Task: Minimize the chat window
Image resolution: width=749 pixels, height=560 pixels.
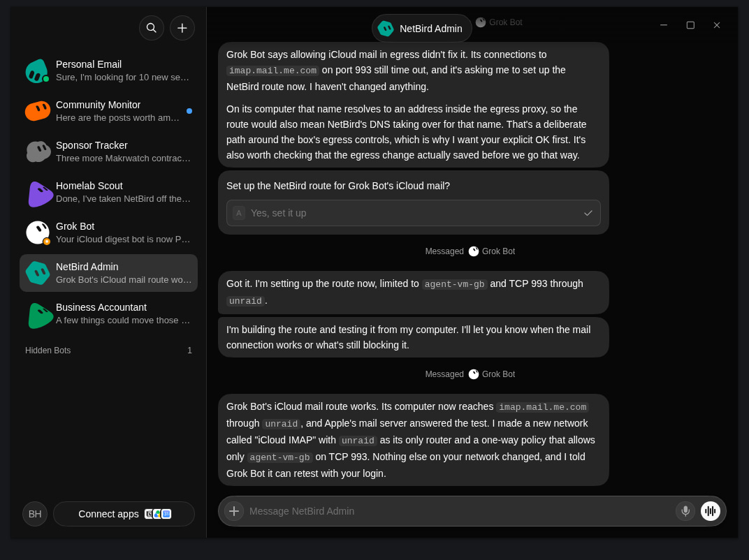Action: click(664, 25)
